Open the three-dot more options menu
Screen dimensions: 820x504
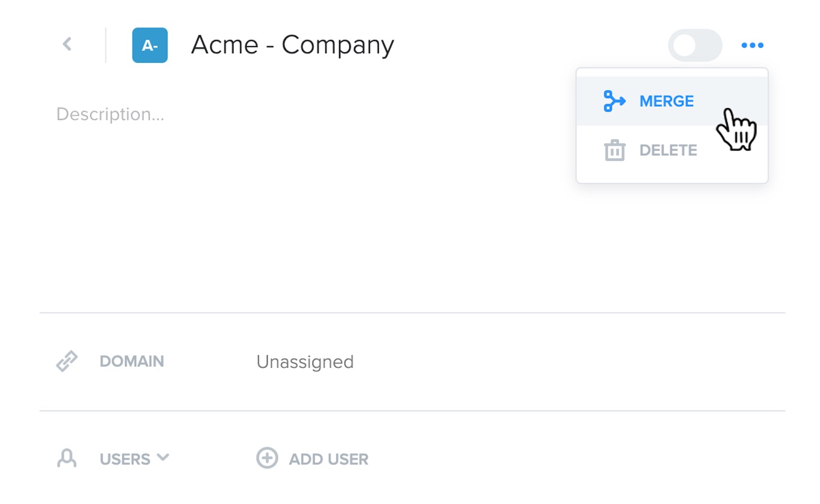click(752, 45)
